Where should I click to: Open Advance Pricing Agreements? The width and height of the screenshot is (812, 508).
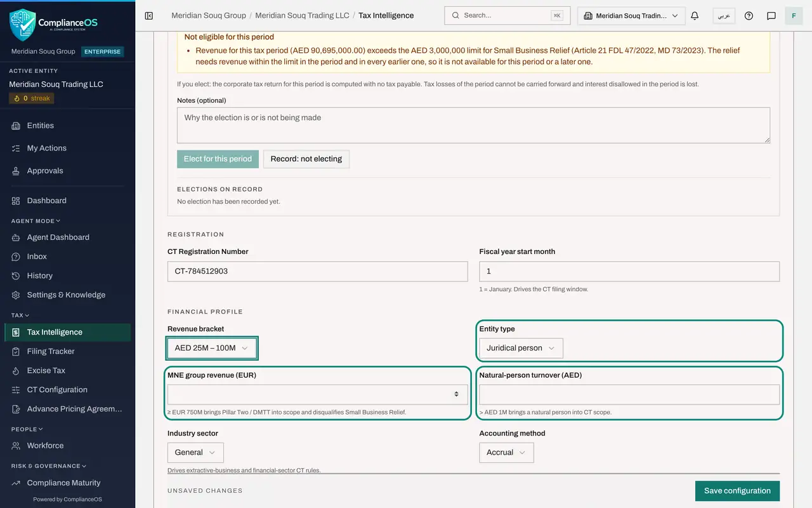pyautogui.click(x=67, y=409)
